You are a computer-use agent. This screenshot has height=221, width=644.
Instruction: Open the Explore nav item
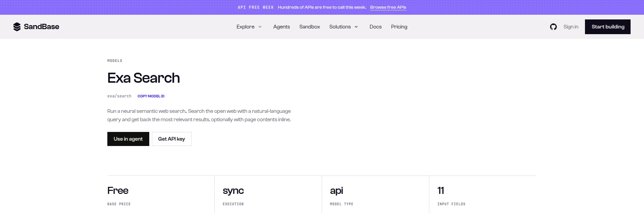246,27
